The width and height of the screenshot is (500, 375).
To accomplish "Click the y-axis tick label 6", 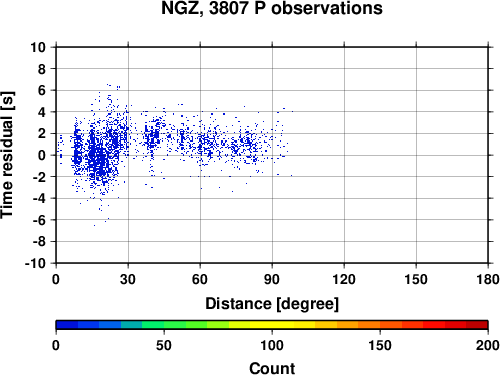I will tap(42, 90).
